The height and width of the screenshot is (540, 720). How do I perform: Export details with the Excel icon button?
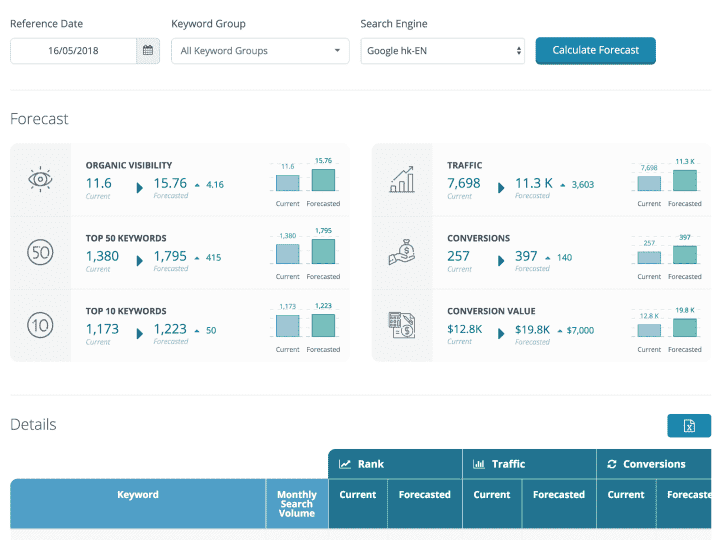(x=689, y=426)
